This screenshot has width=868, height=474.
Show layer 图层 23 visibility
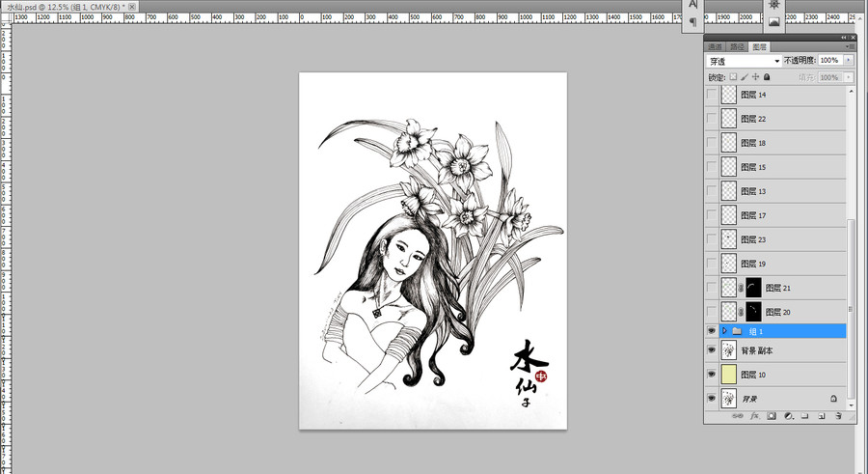pos(712,239)
